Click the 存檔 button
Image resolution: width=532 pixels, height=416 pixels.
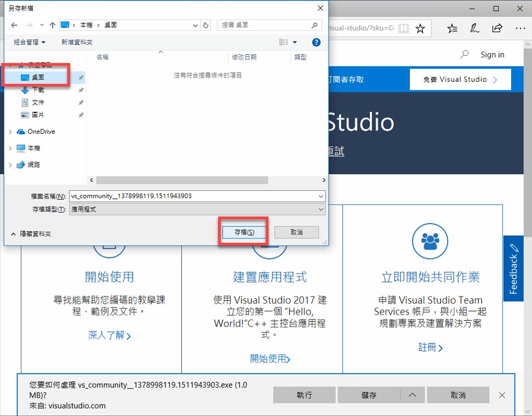244,232
